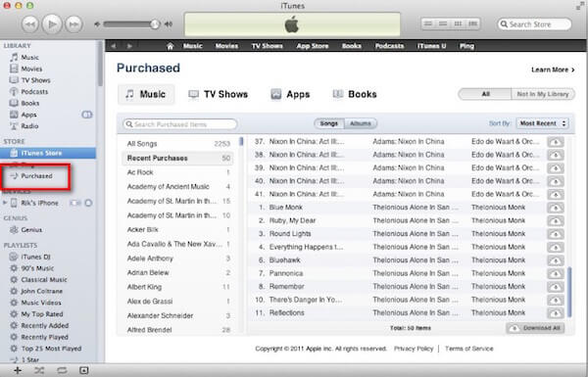Open the Terms of Service link
The width and height of the screenshot is (588, 377).
[469, 349]
